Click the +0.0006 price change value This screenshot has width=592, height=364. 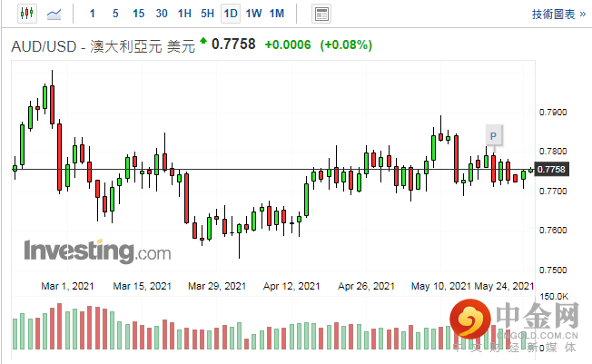pos(288,45)
